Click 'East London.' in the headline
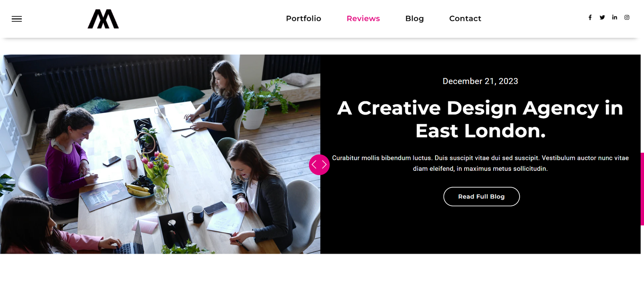Image resolution: width=644 pixels, height=291 pixels. 481,131
